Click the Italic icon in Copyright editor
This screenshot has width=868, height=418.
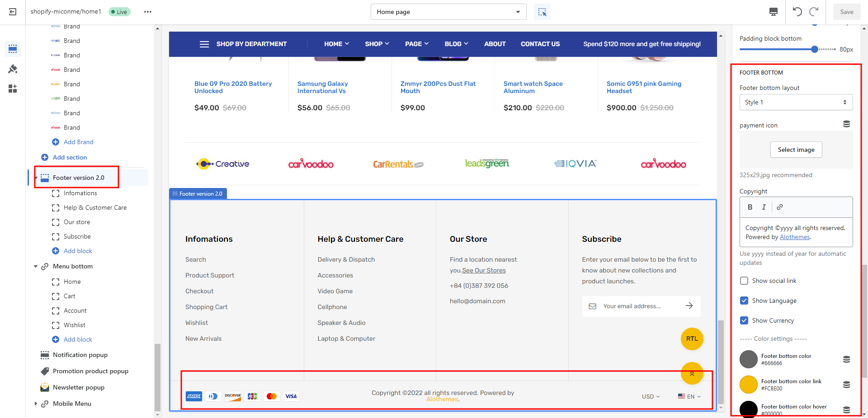tap(764, 207)
